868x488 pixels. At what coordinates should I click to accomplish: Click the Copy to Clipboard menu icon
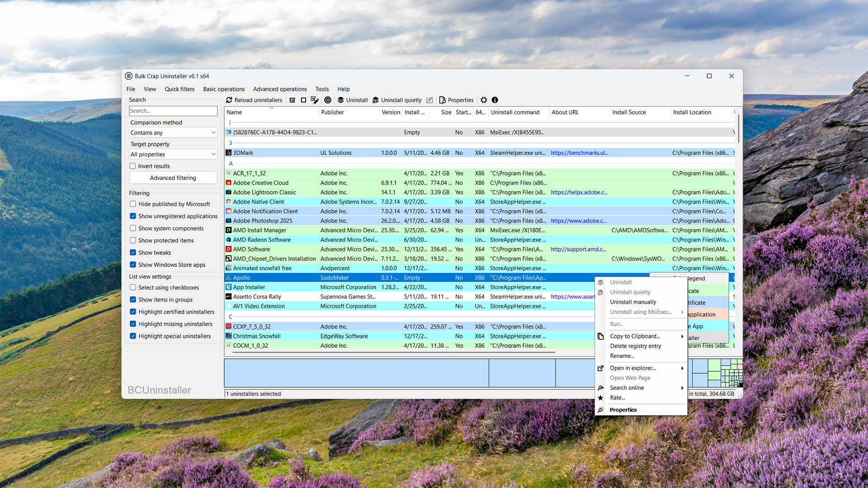(x=600, y=336)
